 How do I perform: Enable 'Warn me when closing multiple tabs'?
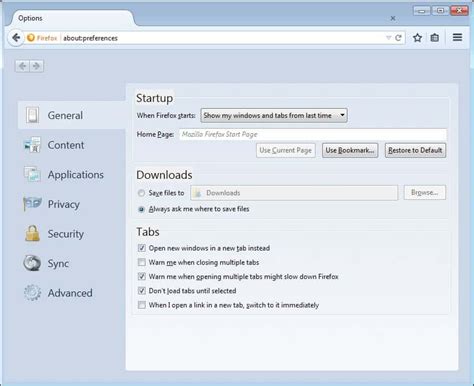click(142, 262)
